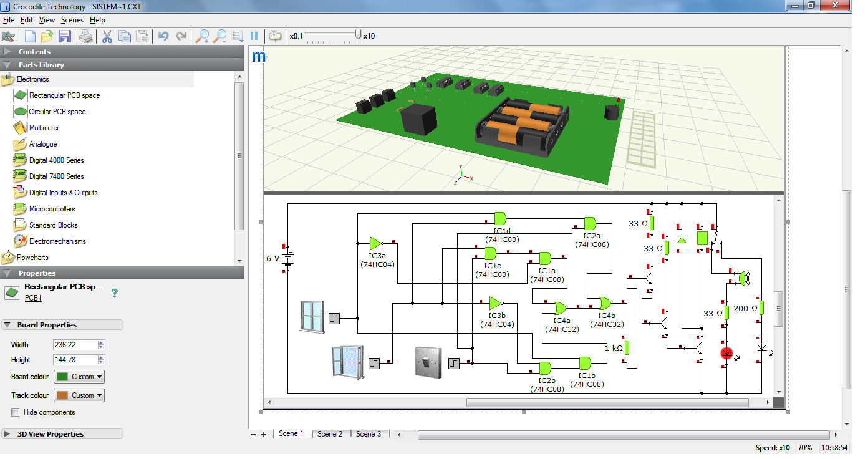The width and height of the screenshot is (868, 459).
Task: Cut selection with the scissors icon
Action: tap(107, 36)
